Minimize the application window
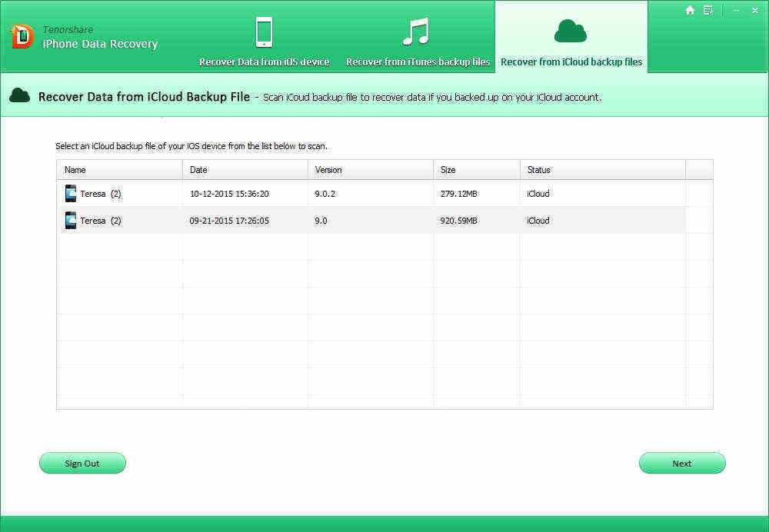Screen dimensions: 769x532 [x=736, y=10]
